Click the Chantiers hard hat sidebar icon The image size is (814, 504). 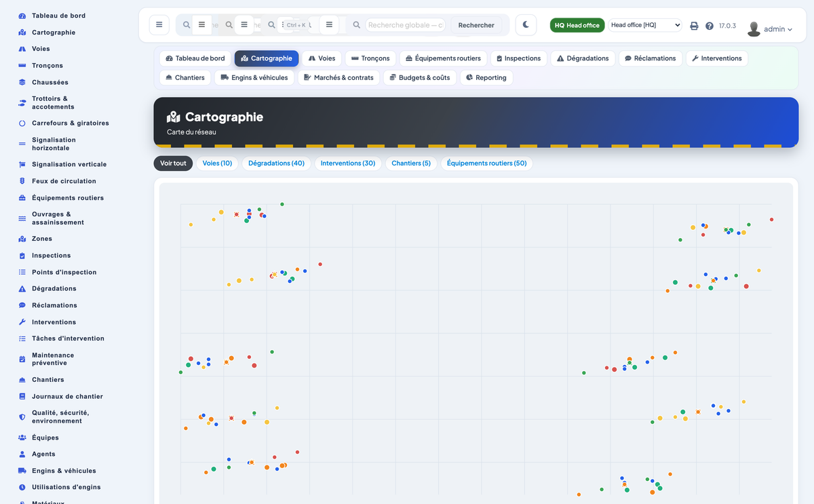pyautogui.click(x=22, y=380)
